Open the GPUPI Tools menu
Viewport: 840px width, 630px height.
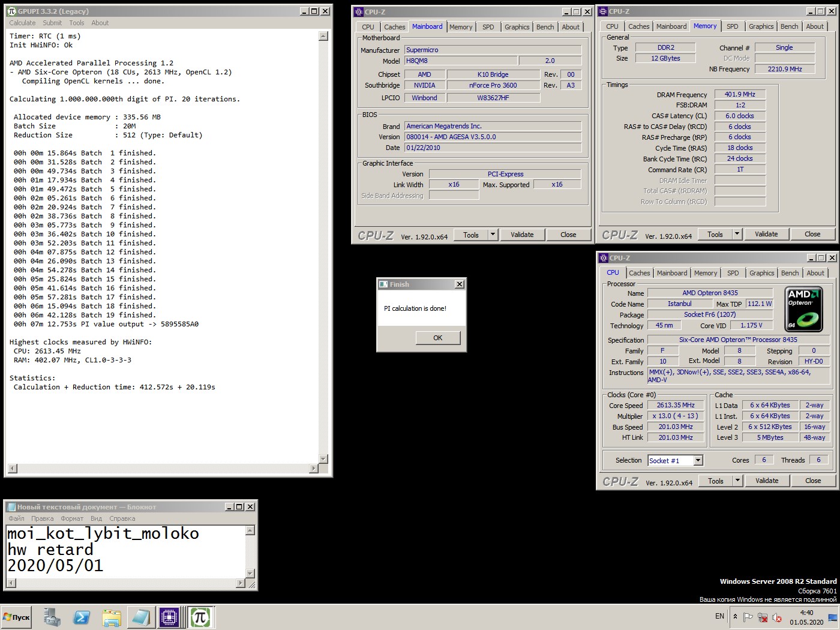click(x=77, y=23)
